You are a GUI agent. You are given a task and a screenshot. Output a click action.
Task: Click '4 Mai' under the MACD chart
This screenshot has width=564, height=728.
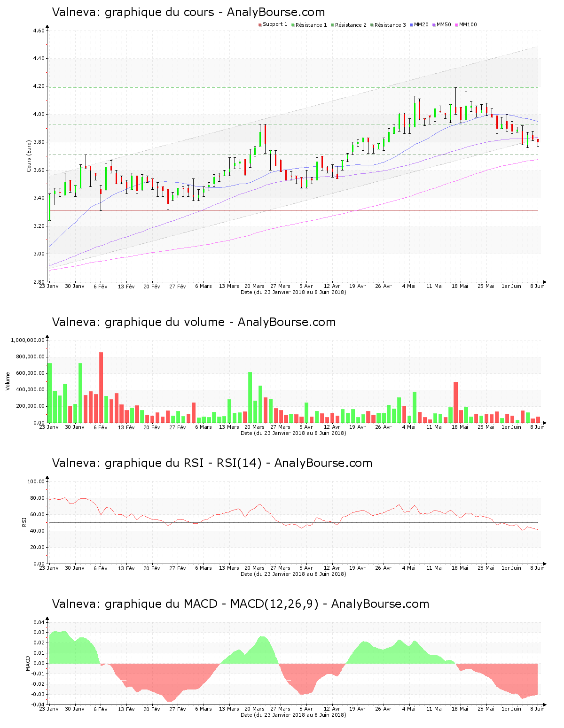(409, 709)
